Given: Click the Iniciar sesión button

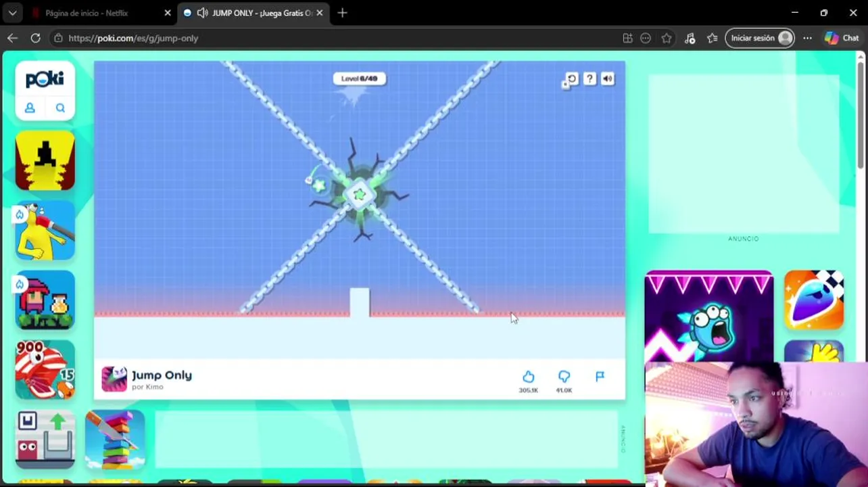Looking at the screenshot, I should [x=760, y=38].
